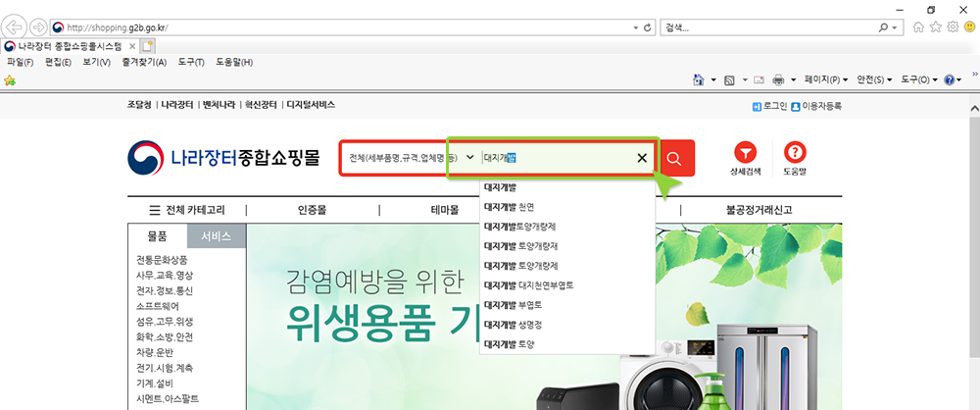Screen dimensions: 980x410
Task: Click the RSS feeds icon in command bar
Action: pyautogui.click(x=729, y=80)
